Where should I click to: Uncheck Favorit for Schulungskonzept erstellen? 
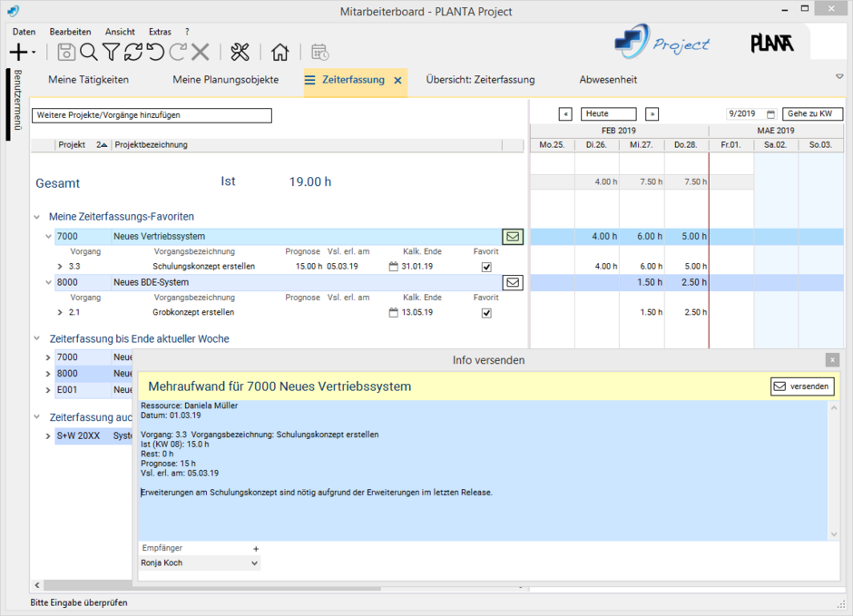pos(486,267)
